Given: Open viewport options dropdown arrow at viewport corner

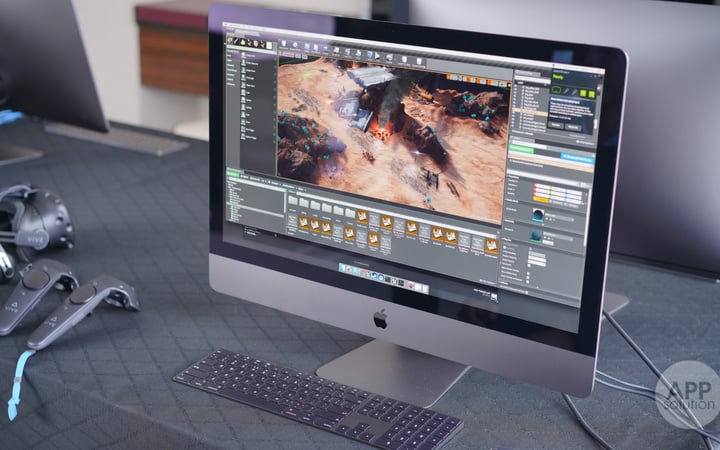Looking at the screenshot, I should 280,54.
